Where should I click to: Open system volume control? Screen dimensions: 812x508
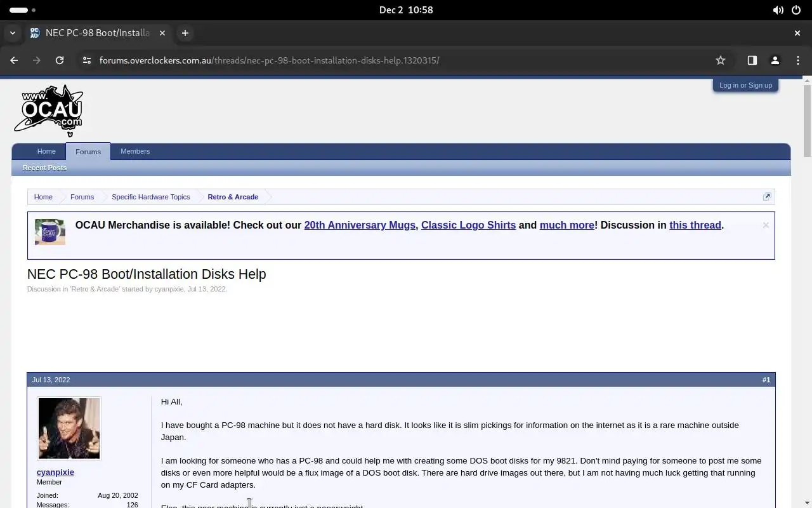pos(778,10)
